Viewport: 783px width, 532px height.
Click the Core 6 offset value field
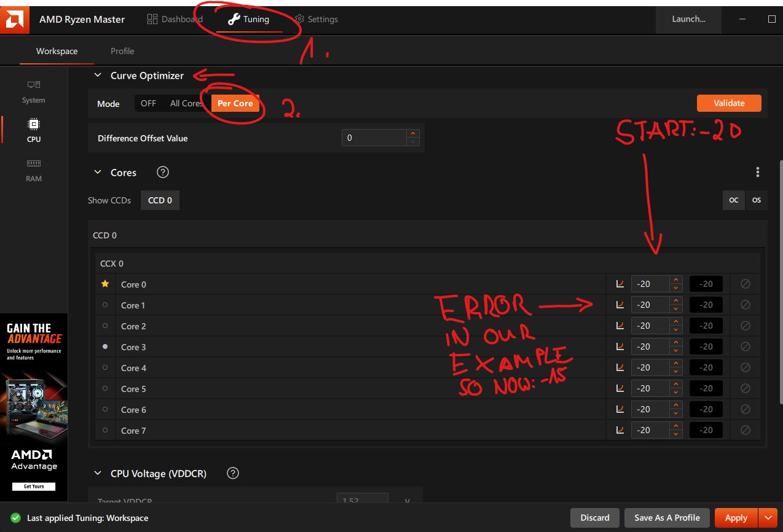(650, 409)
